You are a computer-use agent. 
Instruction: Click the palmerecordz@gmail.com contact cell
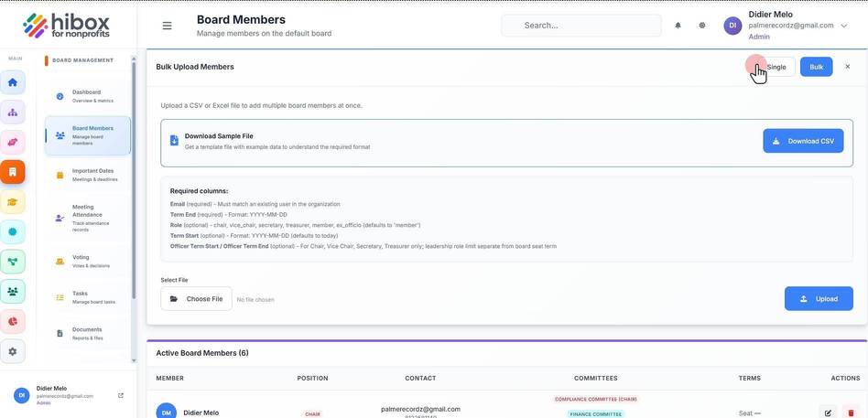[x=420, y=409]
